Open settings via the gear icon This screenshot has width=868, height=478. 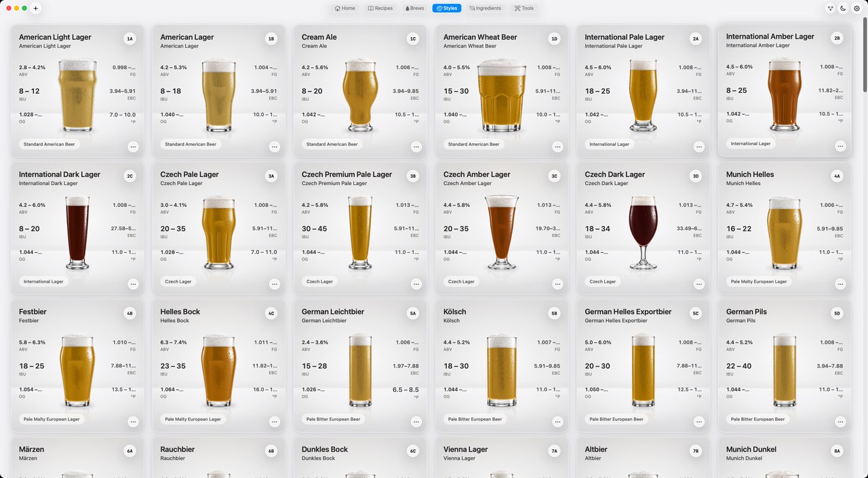856,8
